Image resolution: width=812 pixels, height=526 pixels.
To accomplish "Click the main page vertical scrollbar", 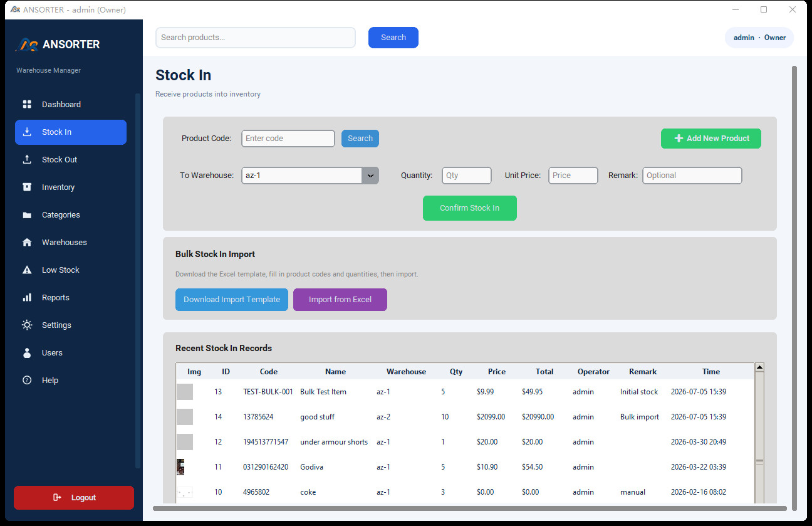I will click(795, 288).
